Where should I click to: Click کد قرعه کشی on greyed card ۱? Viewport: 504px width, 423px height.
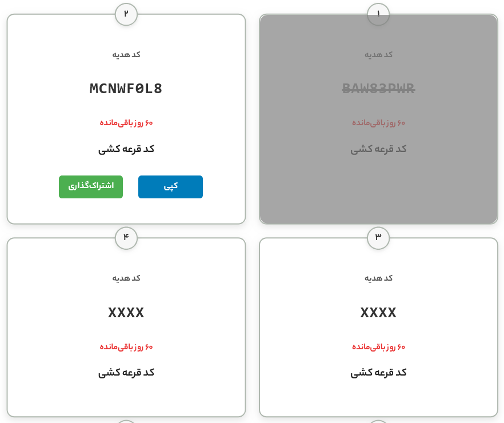[378, 149]
